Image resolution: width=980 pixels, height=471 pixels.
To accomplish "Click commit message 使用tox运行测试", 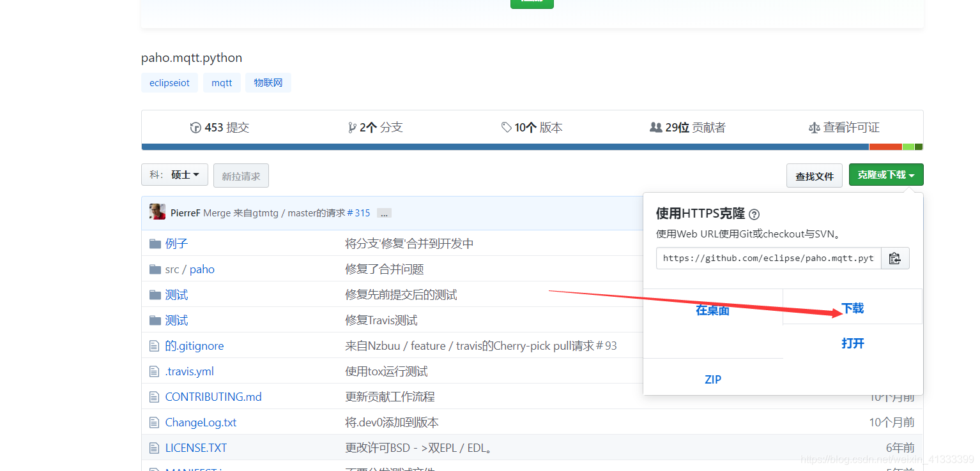I will 387,371.
